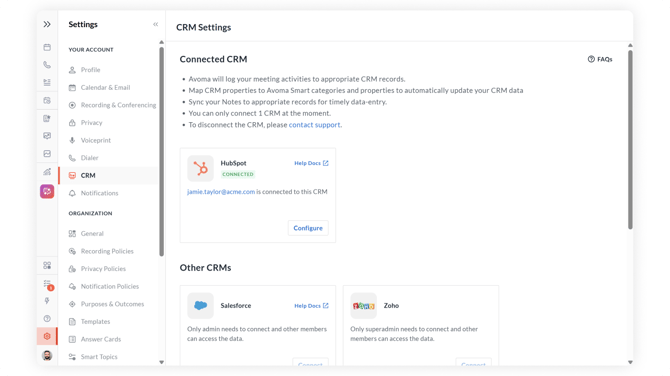Open the notification list icon with red badge
The width and height of the screenshot is (670, 376).
(x=48, y=284)
